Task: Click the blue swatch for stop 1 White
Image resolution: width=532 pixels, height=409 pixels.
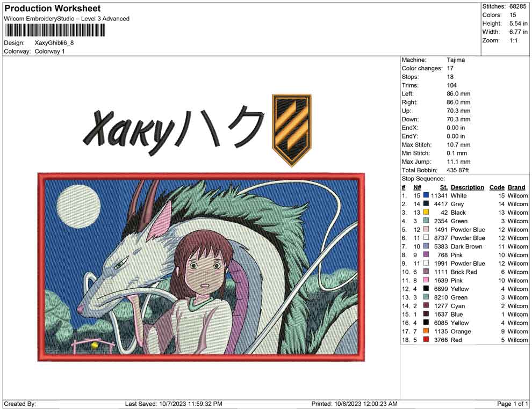Action: pyautogui.click(x=426, y=195)
